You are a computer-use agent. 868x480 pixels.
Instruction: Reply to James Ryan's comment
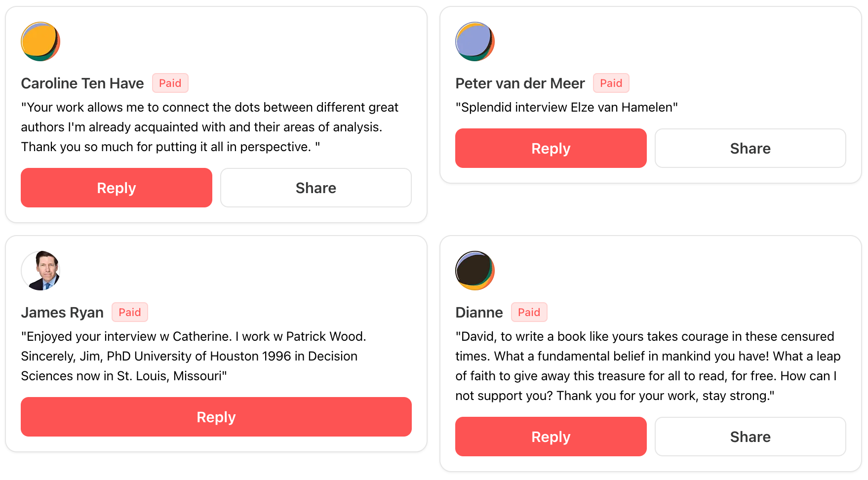216,417
